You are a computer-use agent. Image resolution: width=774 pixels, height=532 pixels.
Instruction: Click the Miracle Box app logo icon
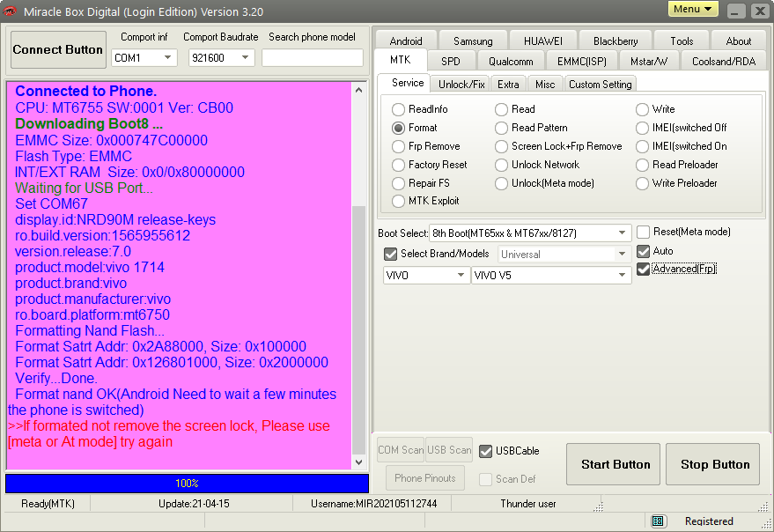10,11
